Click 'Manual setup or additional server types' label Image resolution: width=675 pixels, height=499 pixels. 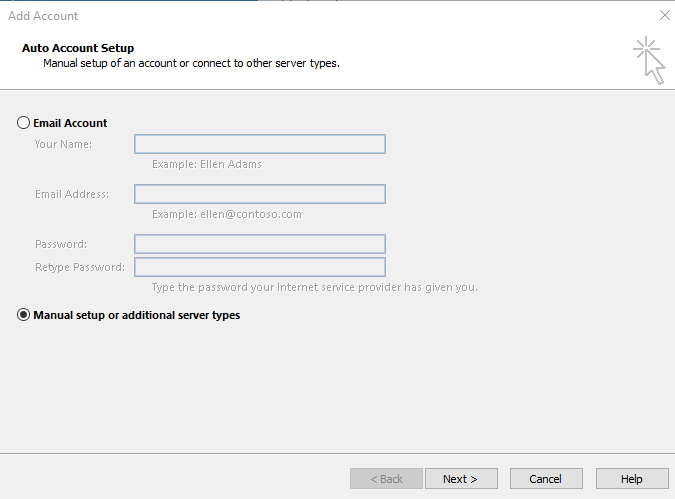pos(136,315)
